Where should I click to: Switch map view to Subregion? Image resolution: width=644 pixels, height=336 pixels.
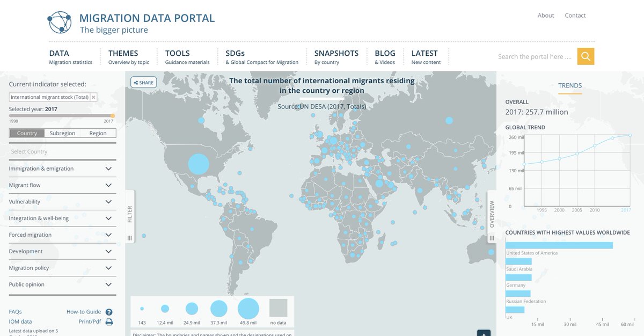(62, 133)
